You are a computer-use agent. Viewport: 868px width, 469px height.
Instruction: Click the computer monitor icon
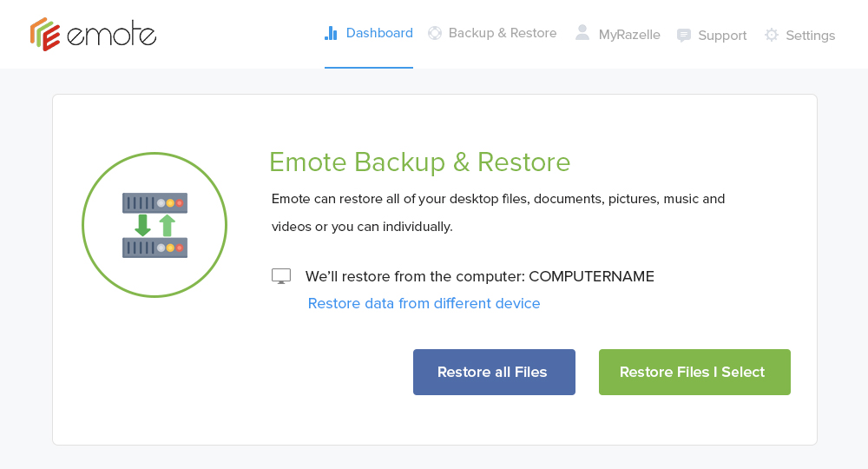281,276
